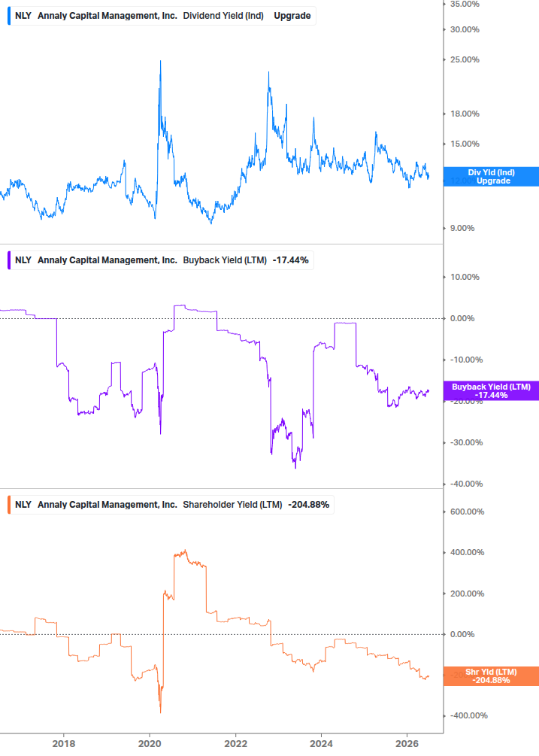
Task: Select NLY ticker in Shareholder Yield legend
Action: point(23,504)
